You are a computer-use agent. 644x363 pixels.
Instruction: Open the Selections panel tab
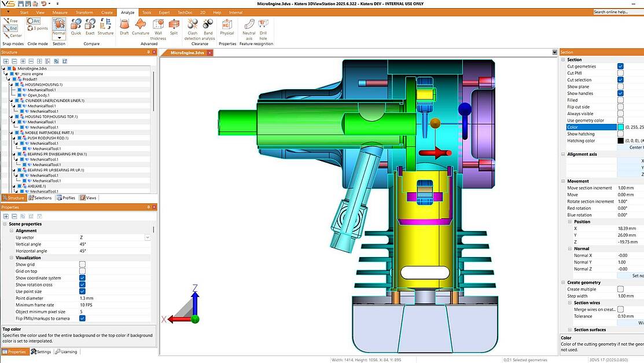[40, 198]
